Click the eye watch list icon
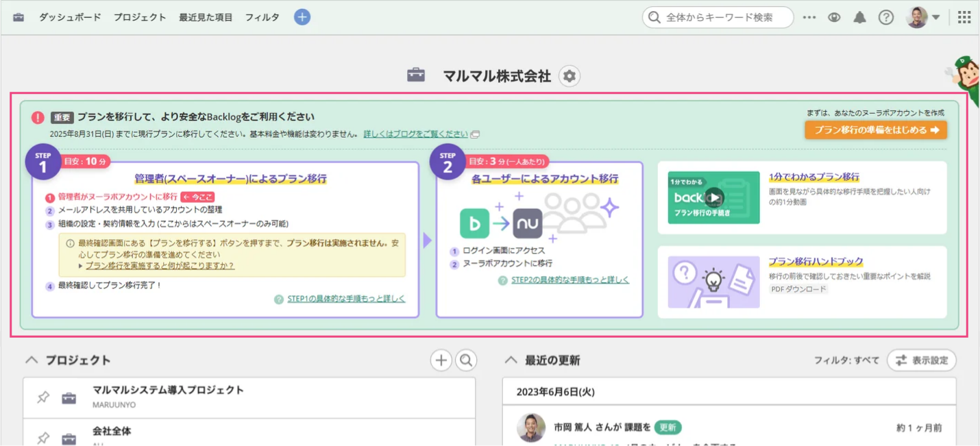 [834, 18]
